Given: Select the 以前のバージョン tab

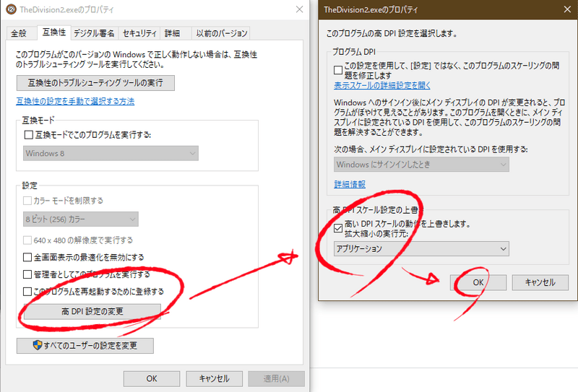Looking at the screenshot, I should [x=222, y=33].
